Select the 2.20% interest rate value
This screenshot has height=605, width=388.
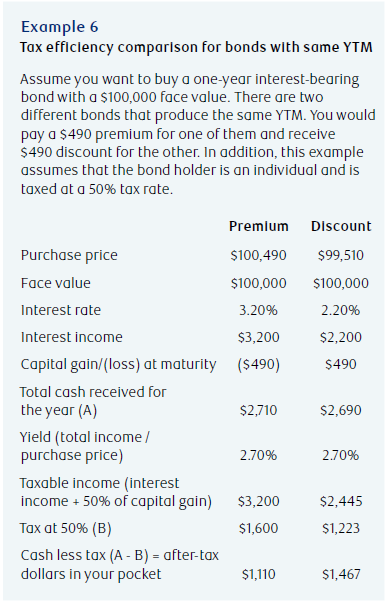(341, 310)
